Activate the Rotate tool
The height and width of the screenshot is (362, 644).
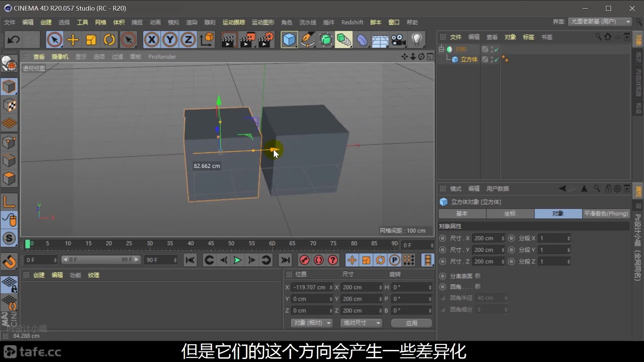[109, 40]
